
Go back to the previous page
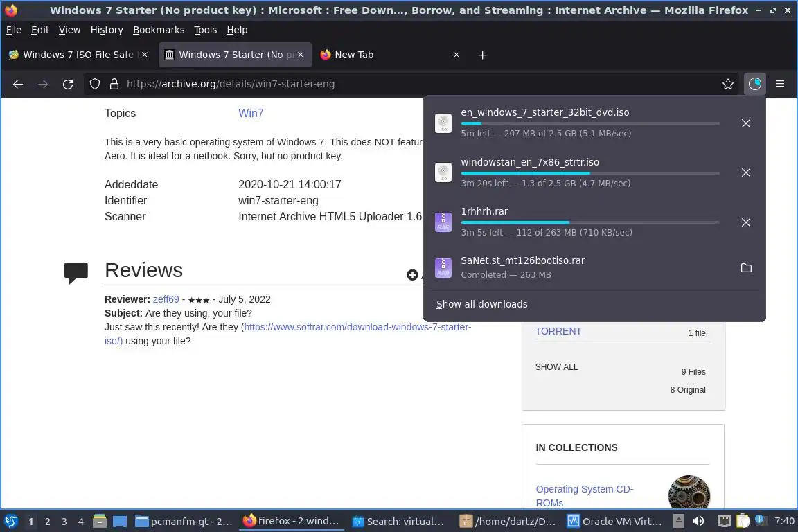(x=18, y=84)
